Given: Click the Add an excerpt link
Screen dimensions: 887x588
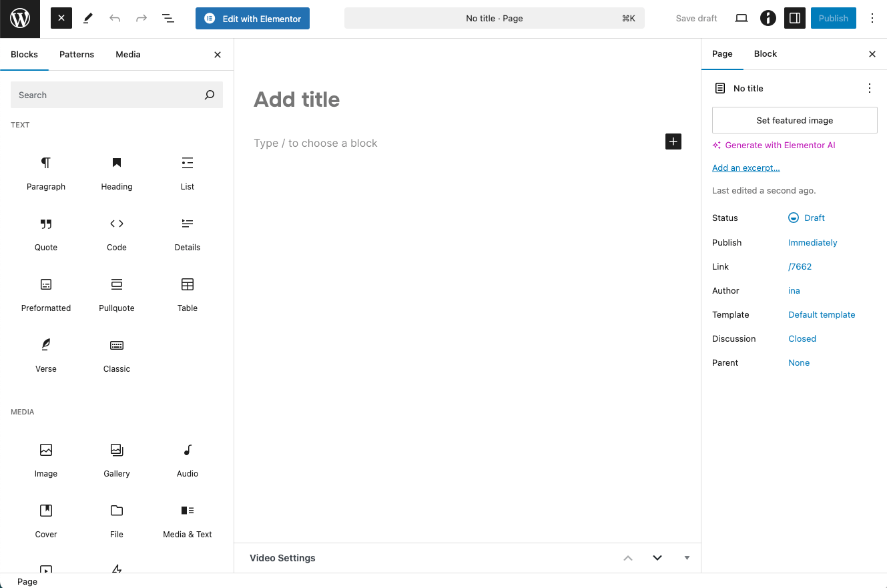Looking at the screenshot, I should [746, 168].
